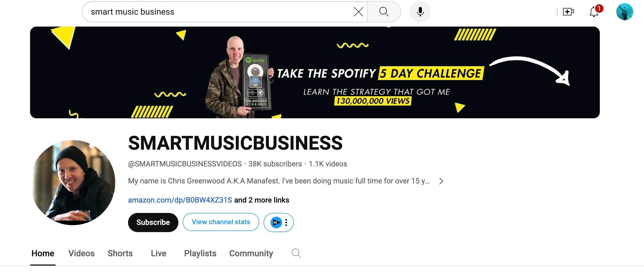Go to the Live tab

coord(158,253)
